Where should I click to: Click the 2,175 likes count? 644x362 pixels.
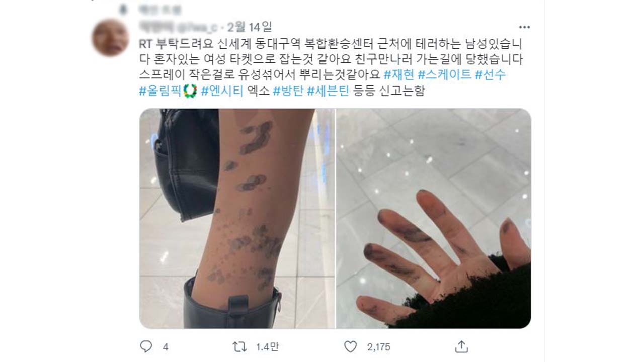[377, 347]
